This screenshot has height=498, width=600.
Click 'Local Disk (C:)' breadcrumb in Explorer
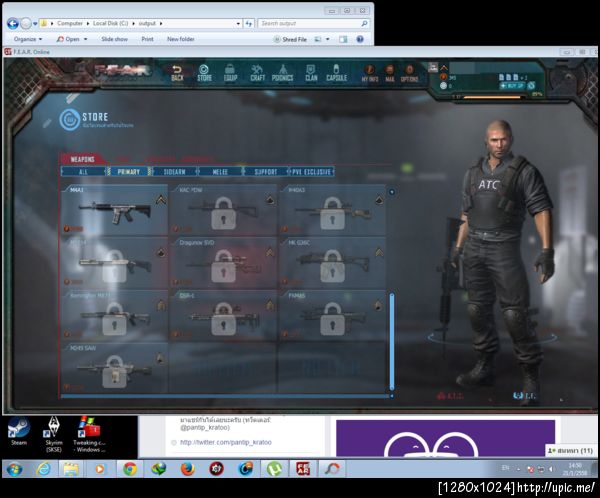tap(110, 23)
